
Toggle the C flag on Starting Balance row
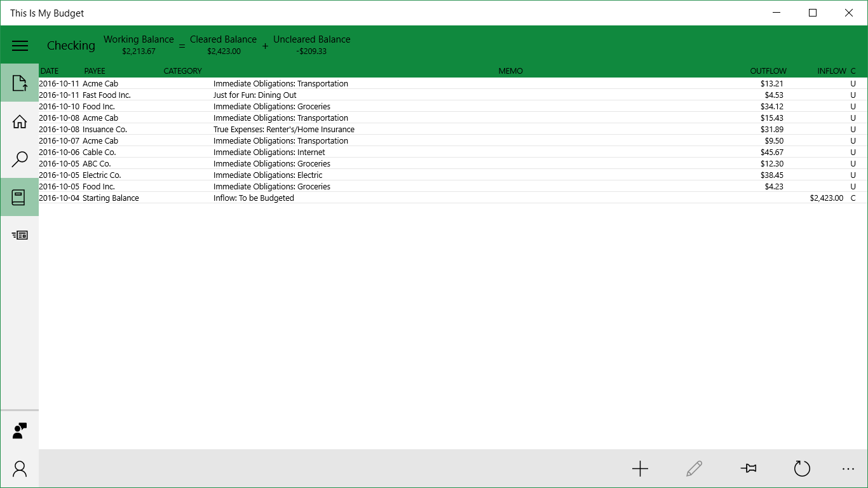tap(853, 198)
